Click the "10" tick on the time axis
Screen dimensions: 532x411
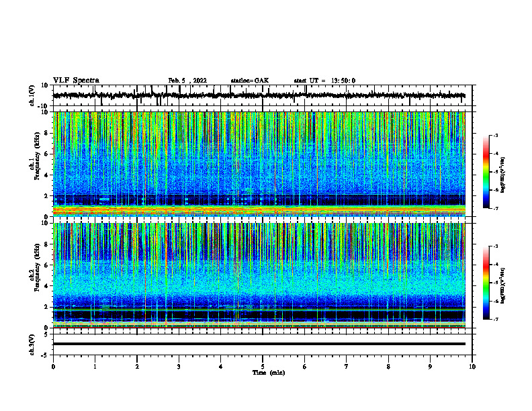point(472,367)
